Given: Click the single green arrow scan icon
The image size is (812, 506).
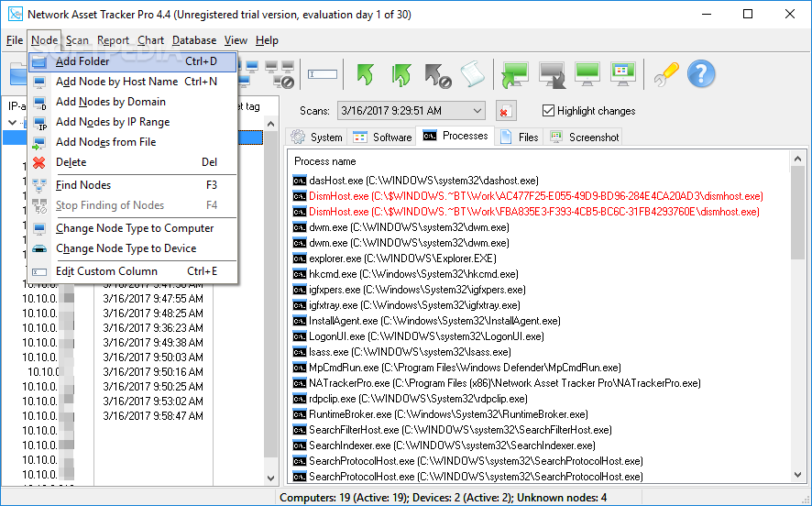Looking at the screenshot, I should click(366, 74).
